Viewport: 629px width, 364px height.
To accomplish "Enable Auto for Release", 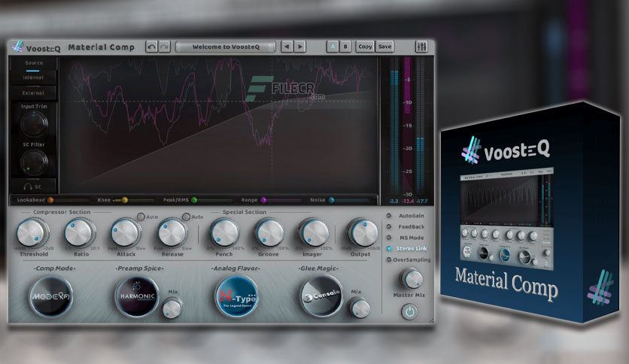I will click(x=186, y=217).
